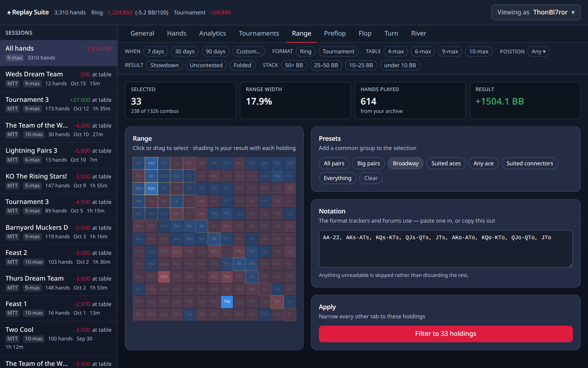Select the Everything preset
Screen dimensions: 588x368
[x=337, y=178]
